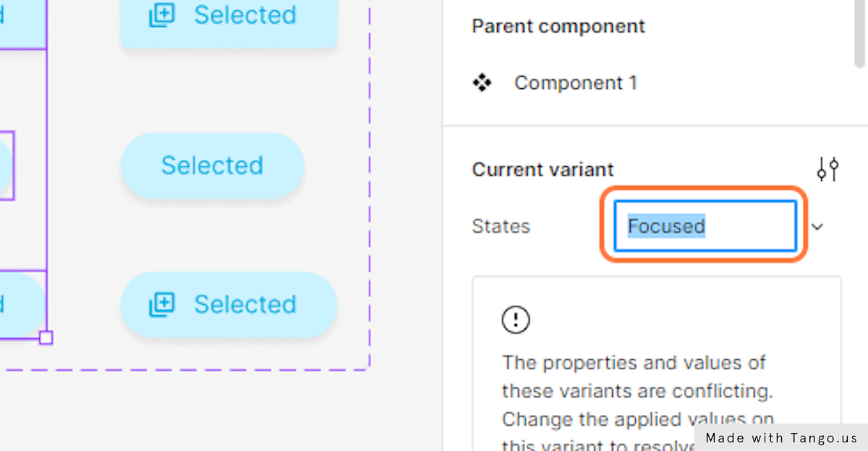Click the purple outlined box at left edge
Screen dimensions: 868x451
coord(7,166)
